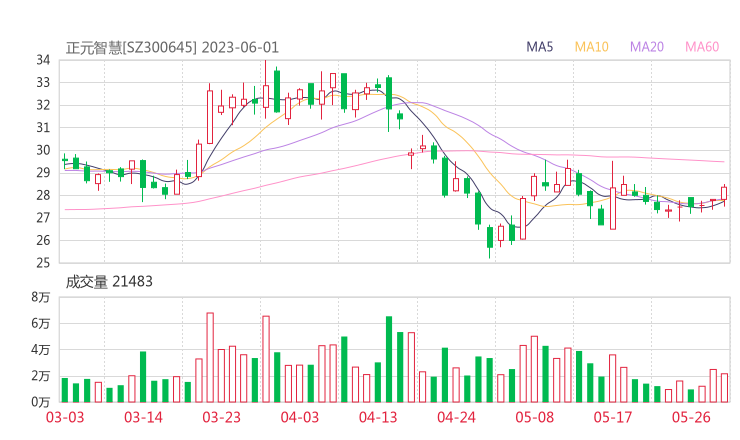This screenshot has height=440, width=740.
Task: Click the 04-24 date label
Action: coord(456,417)
